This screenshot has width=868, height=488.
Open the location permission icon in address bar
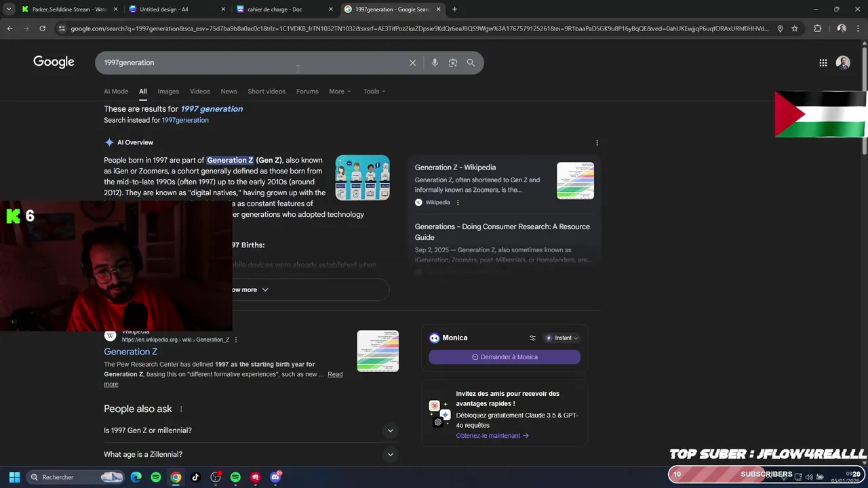[780, 28]
